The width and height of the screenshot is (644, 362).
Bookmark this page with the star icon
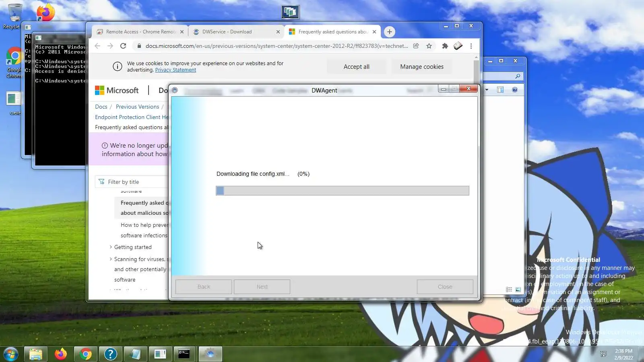click(x=429, y=46)
